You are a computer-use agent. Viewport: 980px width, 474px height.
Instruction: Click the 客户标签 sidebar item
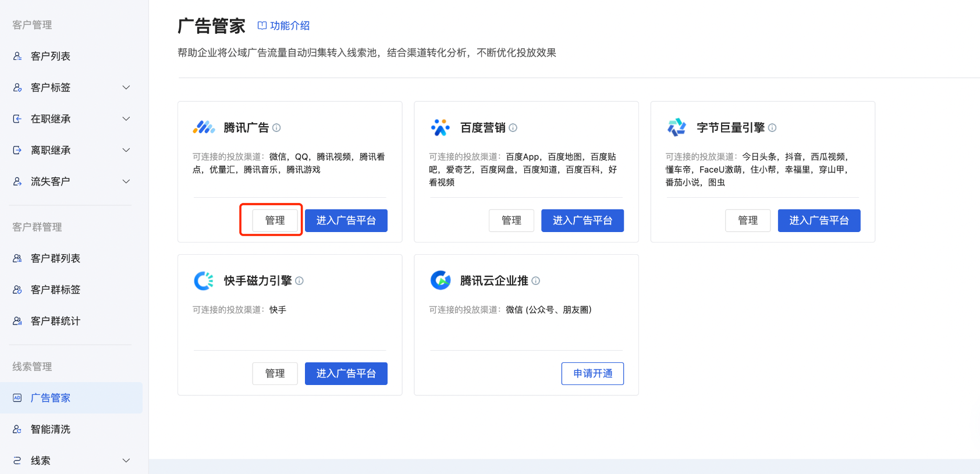pos(71,87)
